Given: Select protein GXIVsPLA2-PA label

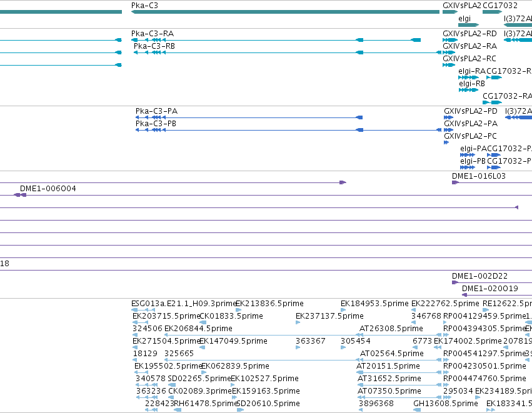Looking at the screenshot, I should (x=471, y=124).
